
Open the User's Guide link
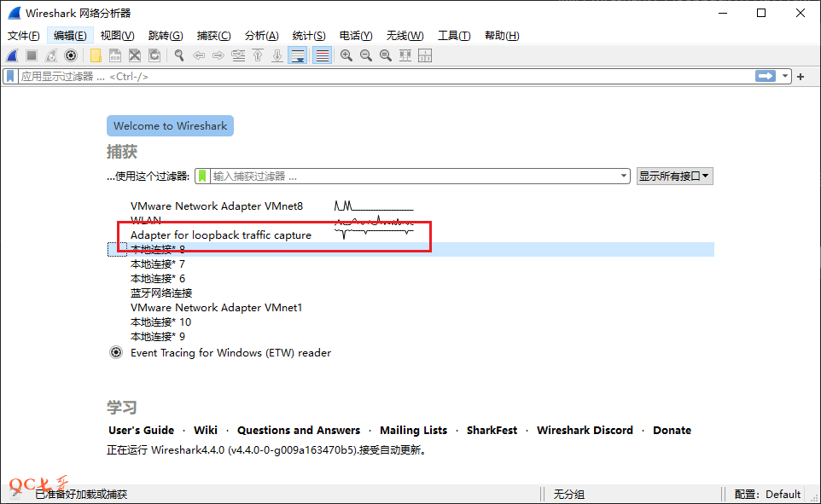click(141, 431)
